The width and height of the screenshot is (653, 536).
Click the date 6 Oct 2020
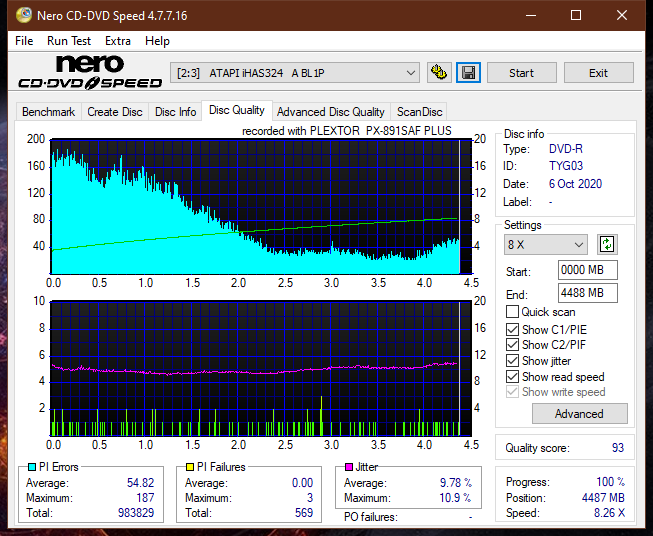[x=575, y=184]
